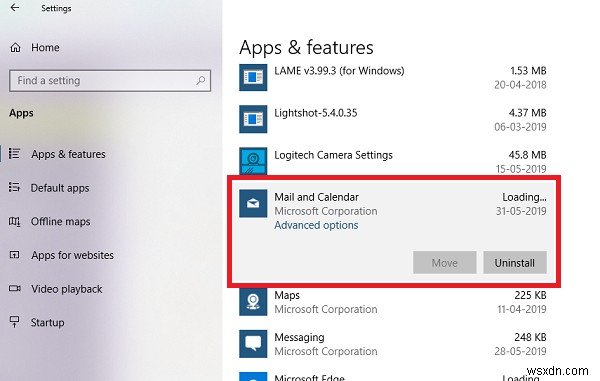Click the back arrow in Settings
The image size is (600, 381).
pos(15,8)
